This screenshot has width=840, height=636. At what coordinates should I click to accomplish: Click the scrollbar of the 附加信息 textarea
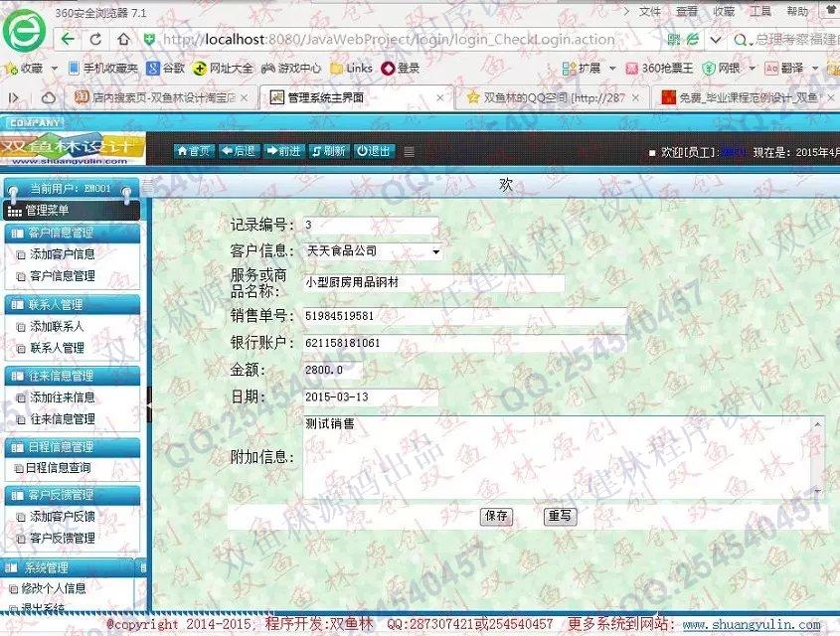coord(817,457)
